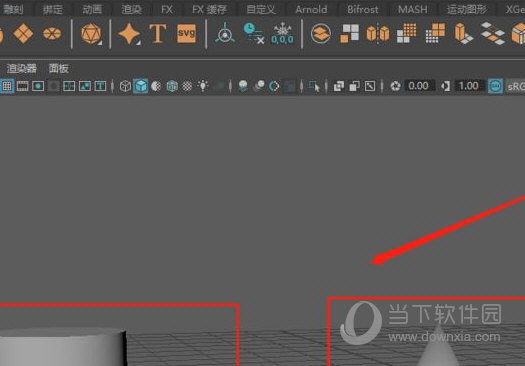Switch to the 运动图形 shelf tab
This screenshot has width=525, height=366.
pyautogui.click(x=467, y=9)
